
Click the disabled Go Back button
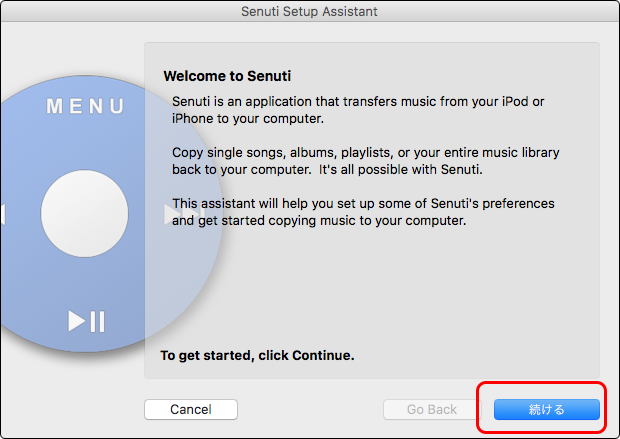(432, 409)
